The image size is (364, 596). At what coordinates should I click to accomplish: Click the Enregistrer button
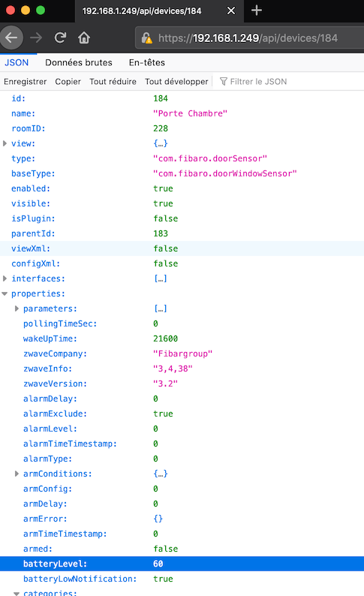(x=25, y=81)
